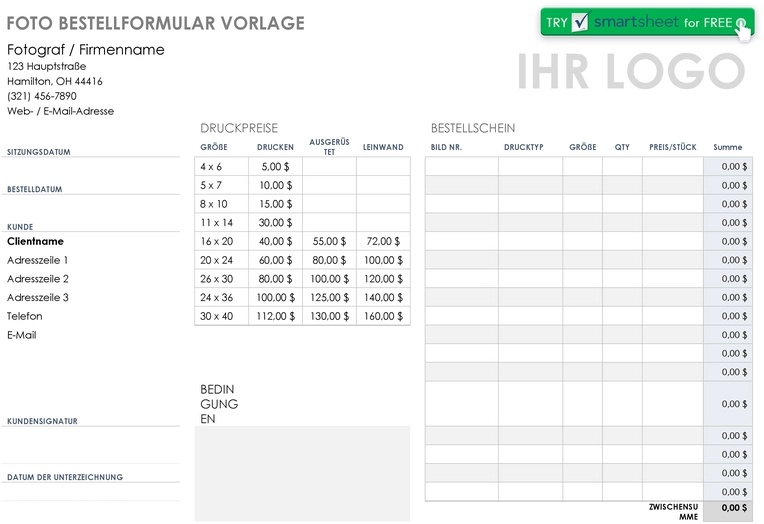Click the QTY column header

coord(622,147)
